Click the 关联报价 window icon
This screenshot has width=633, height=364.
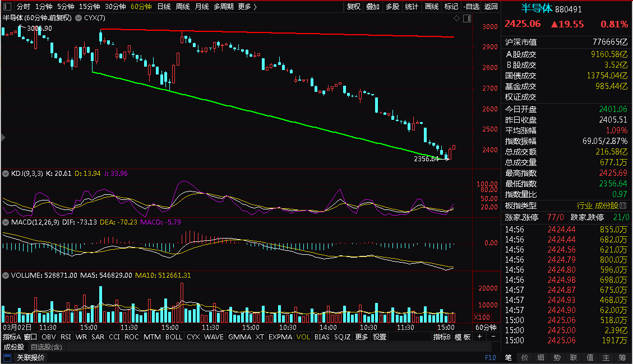coord(7,357)
